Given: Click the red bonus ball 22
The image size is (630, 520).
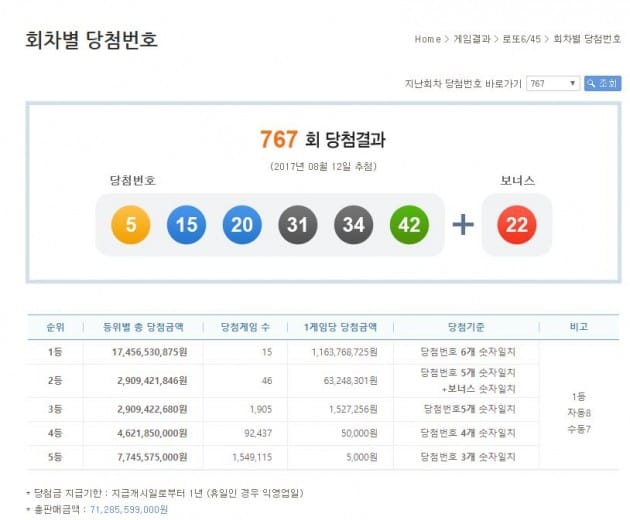Looking at the screenshot, I should pos(517,225).
